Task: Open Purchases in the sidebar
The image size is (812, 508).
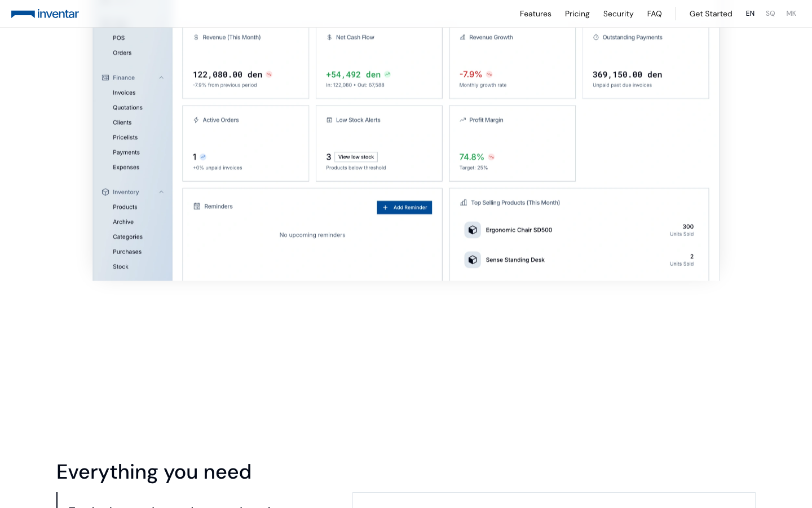Action: (x=127, y=252)
